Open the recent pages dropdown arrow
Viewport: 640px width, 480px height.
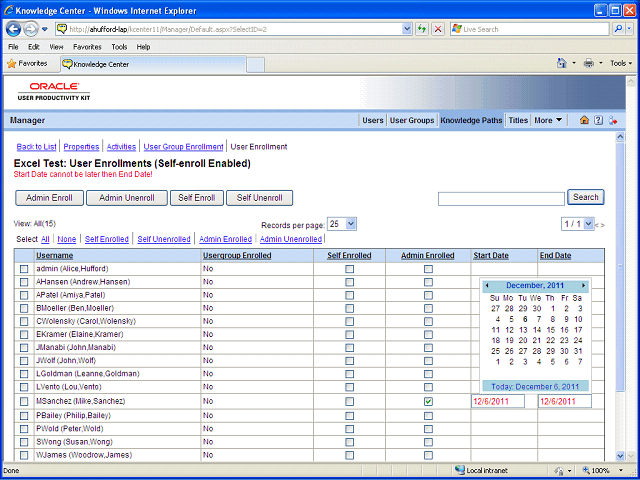pos(44,29)
